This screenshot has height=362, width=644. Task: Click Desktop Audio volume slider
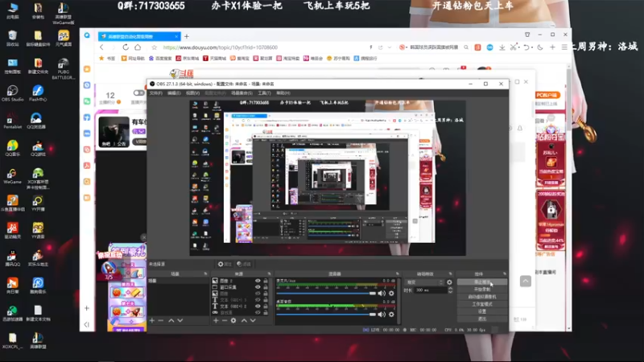coord(326,315)
